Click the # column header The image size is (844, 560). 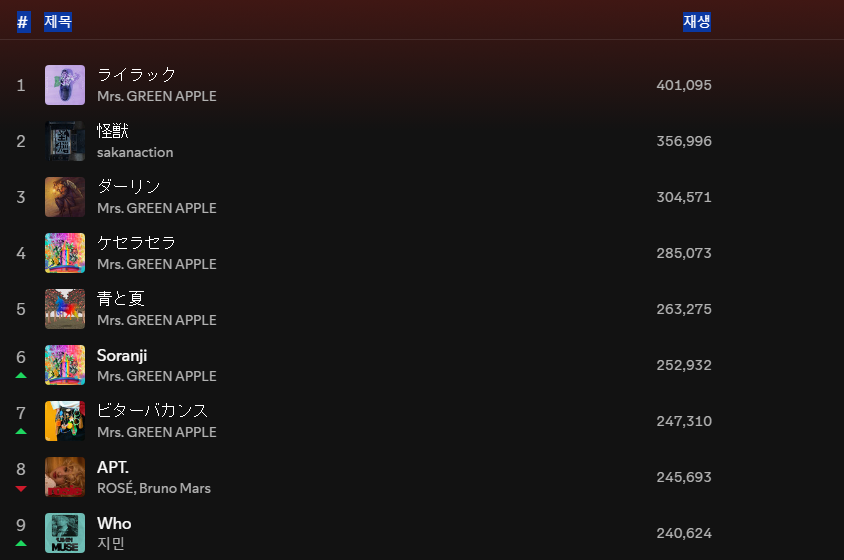(x=23, y=22)
